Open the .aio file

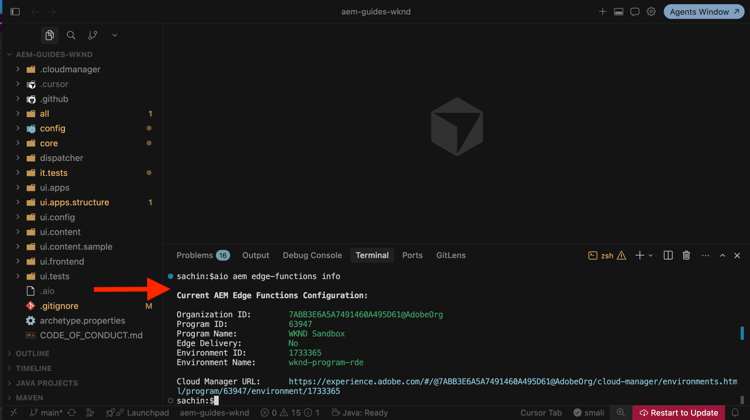coord(47,291)
